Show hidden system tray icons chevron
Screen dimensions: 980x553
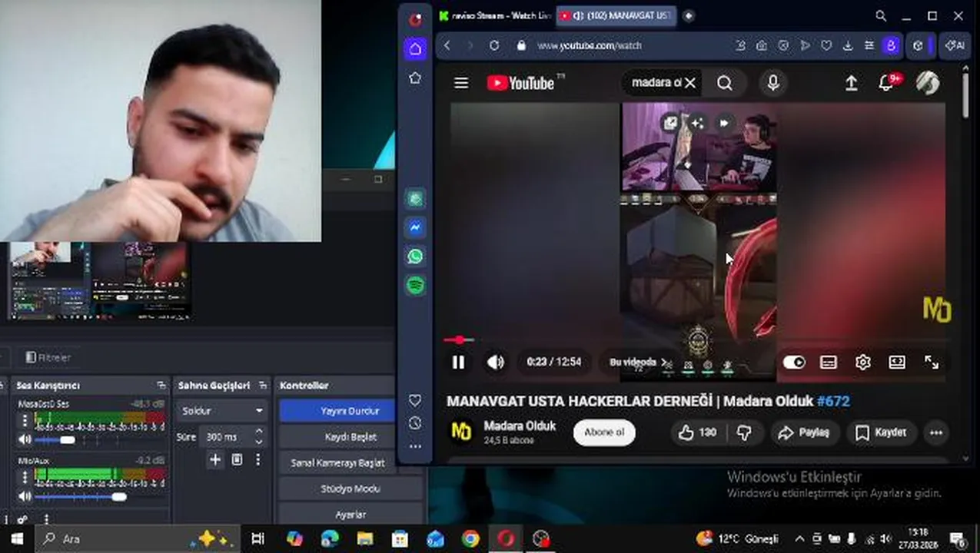pos(799,538)
